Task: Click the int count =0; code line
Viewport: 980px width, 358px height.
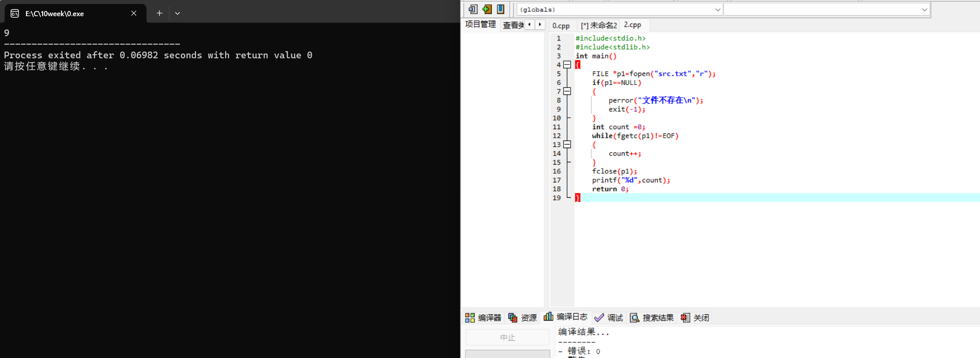Action: tap(619, 127)
